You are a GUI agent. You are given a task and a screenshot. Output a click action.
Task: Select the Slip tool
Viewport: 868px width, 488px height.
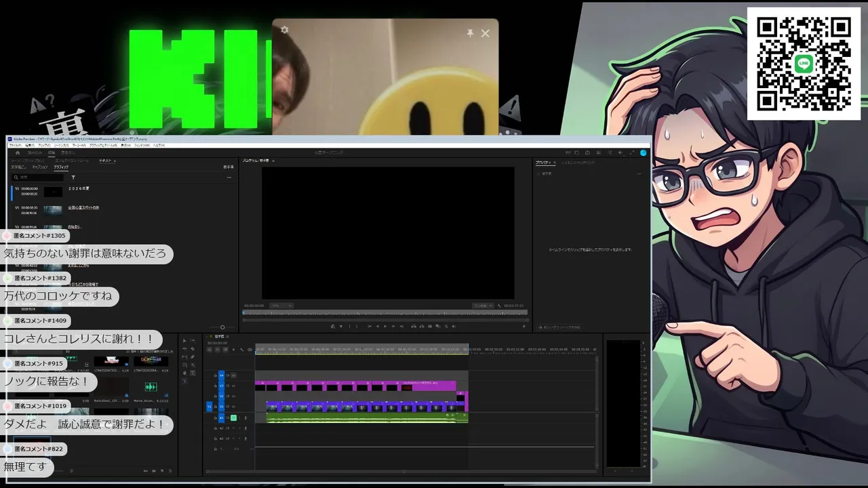point(184,357)
